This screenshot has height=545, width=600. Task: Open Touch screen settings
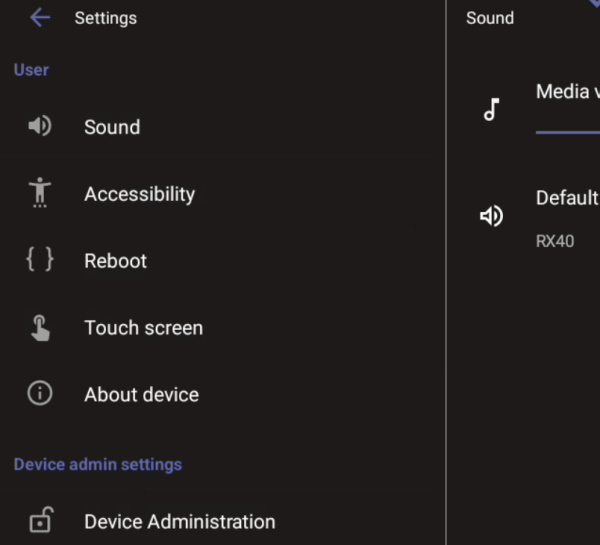(x=143, y=328)
